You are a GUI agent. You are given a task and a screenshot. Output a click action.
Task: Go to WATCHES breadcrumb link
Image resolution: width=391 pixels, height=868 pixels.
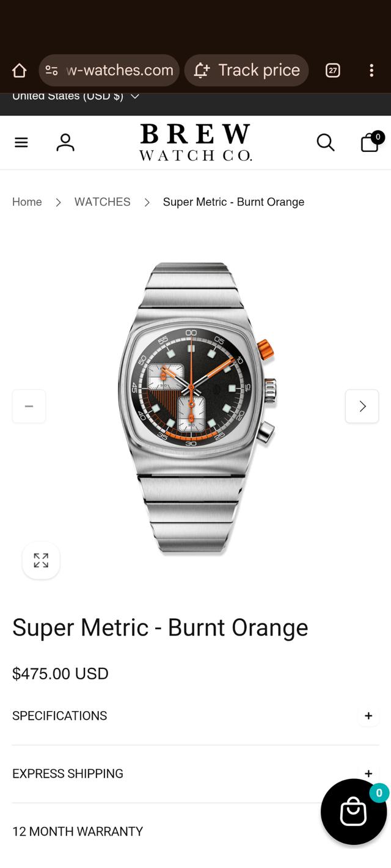coord(103,202)
